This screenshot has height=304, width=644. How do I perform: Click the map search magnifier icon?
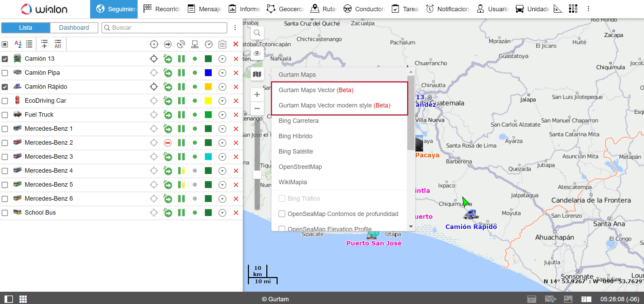click(x=257, y=33)
